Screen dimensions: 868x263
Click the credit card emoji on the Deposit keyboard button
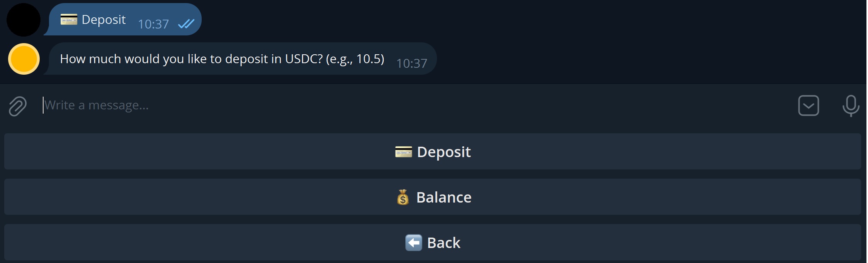403,152
